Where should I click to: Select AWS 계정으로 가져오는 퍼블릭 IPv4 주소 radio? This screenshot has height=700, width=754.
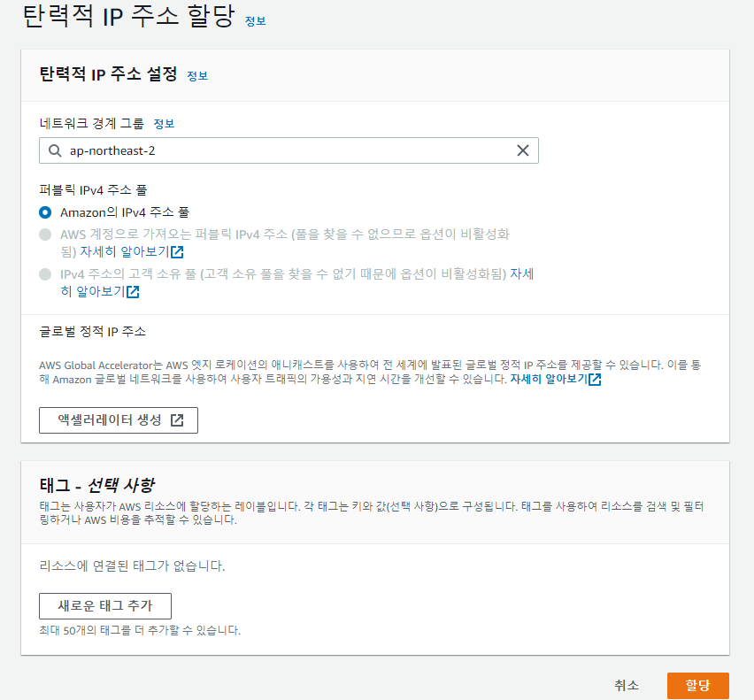(45, 235)
